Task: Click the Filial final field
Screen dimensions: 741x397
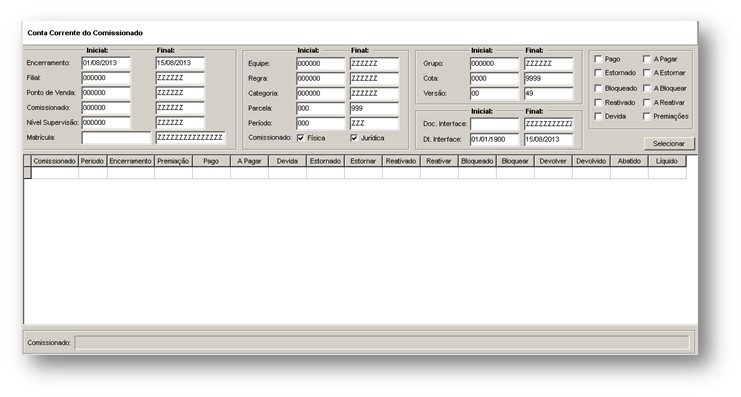Action: [180, 78]
